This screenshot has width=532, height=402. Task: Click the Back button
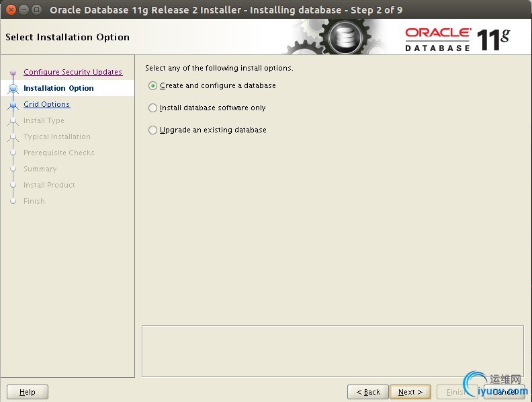pos(368,392)
